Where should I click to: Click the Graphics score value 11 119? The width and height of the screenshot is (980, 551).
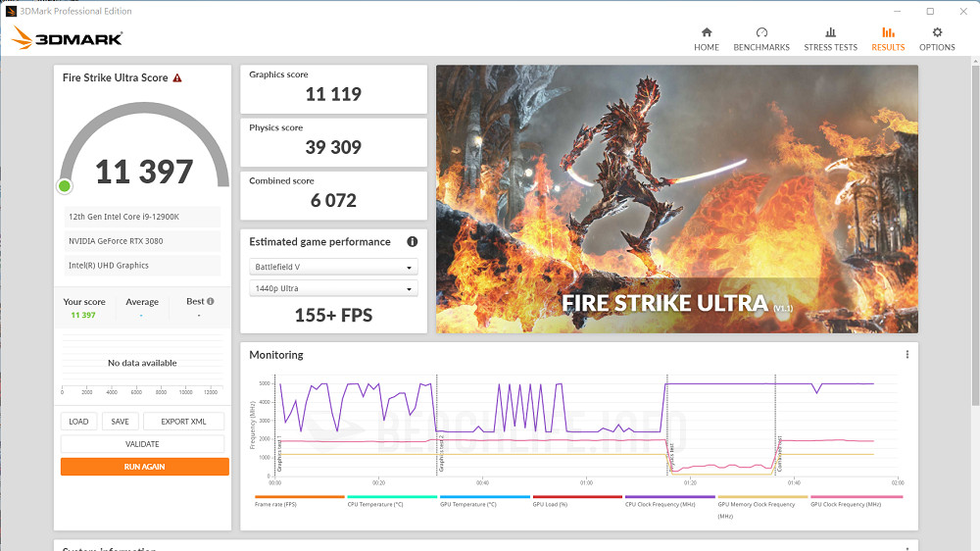click(x=333, y=94)
